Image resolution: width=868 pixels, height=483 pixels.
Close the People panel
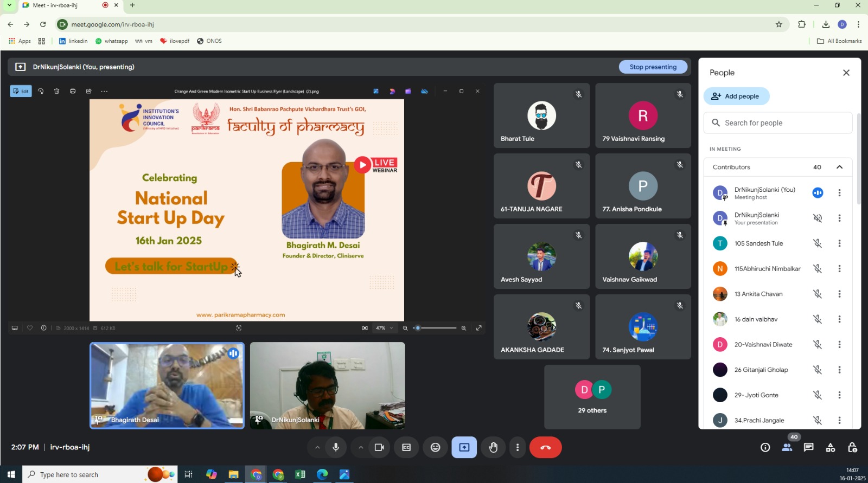click(x=846, y=73)
